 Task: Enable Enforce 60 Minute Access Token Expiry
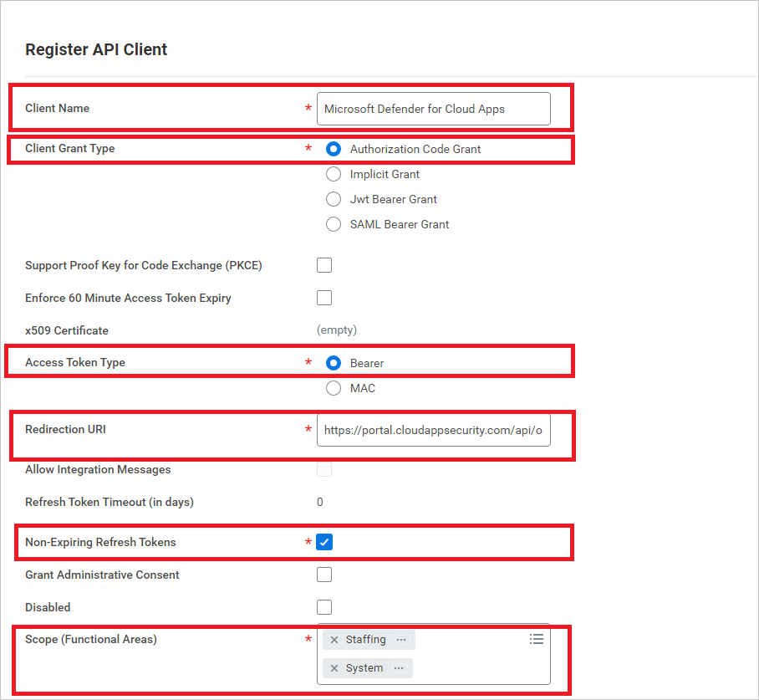click(324, 298)
